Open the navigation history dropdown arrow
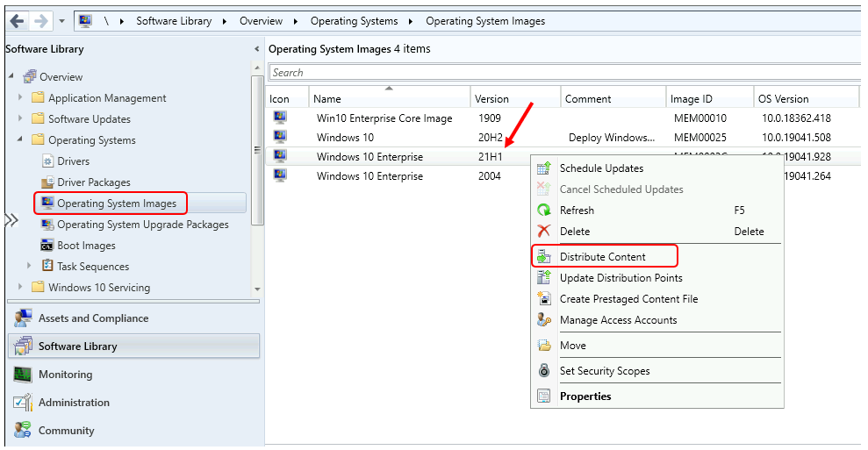The image size is (868, 450). coord(61,22)
